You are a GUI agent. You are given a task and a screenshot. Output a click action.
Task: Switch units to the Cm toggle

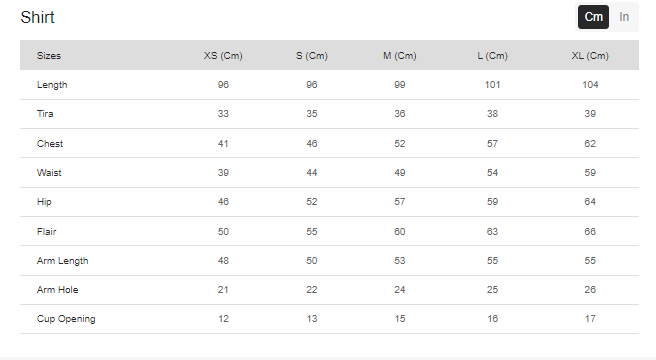[593, 17]
